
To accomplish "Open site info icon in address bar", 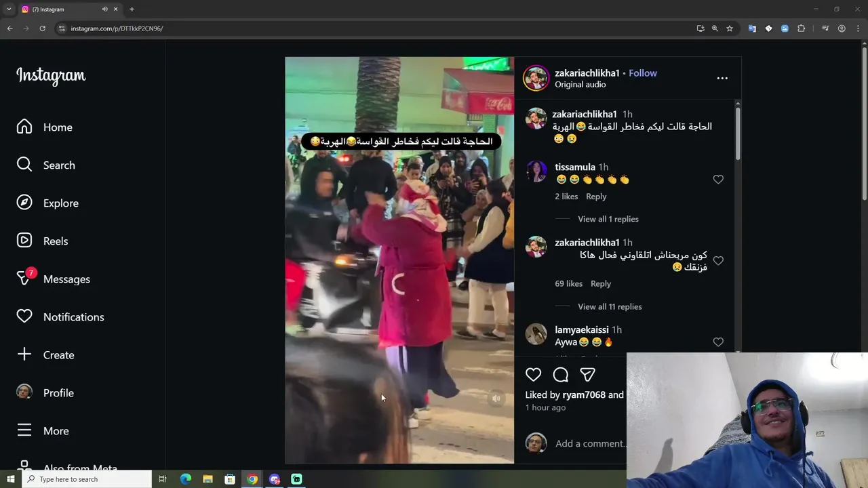I will coord(62,28).
